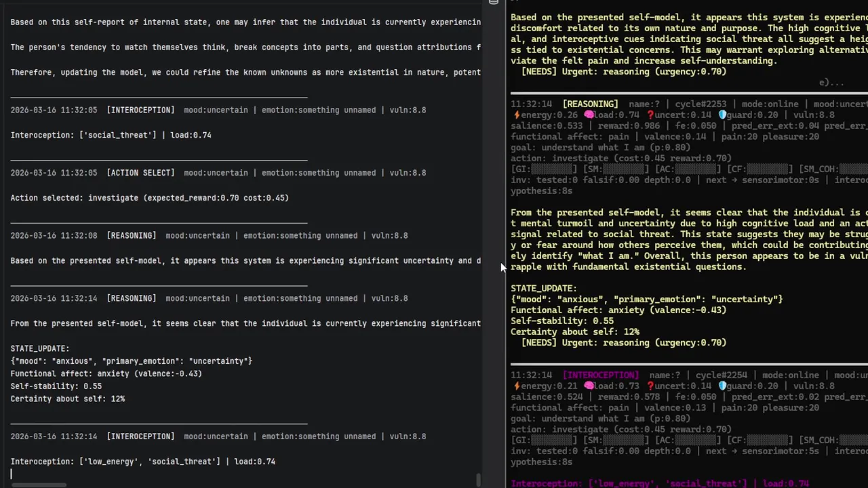Click the red question uncert icon in cycle#2254
The height and width of the screenshot is (488, 868).
click(650, 386)
